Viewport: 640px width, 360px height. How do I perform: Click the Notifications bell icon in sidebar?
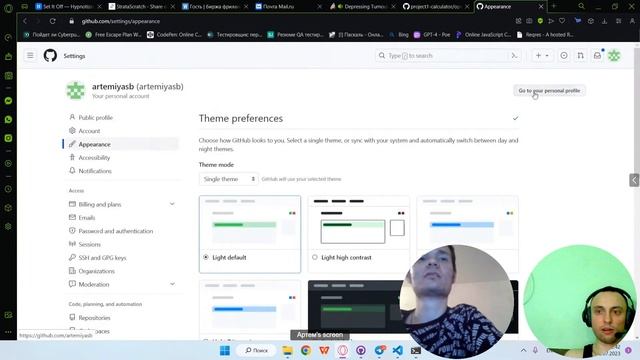point(72,171)
